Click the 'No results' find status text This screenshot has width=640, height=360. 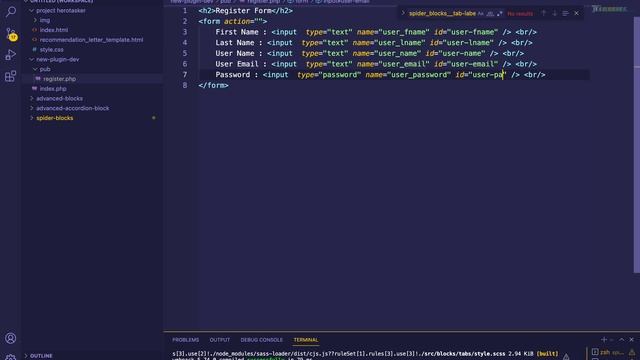pos(520,13)
